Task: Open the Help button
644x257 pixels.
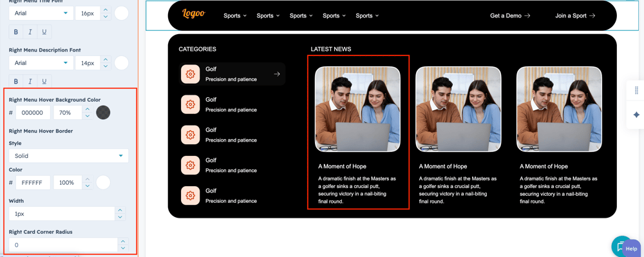Action: click(x=632, y=249)
